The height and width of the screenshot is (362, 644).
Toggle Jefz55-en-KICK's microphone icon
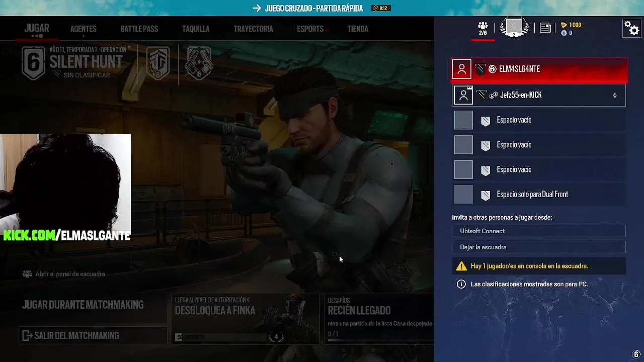coord(614,96)
